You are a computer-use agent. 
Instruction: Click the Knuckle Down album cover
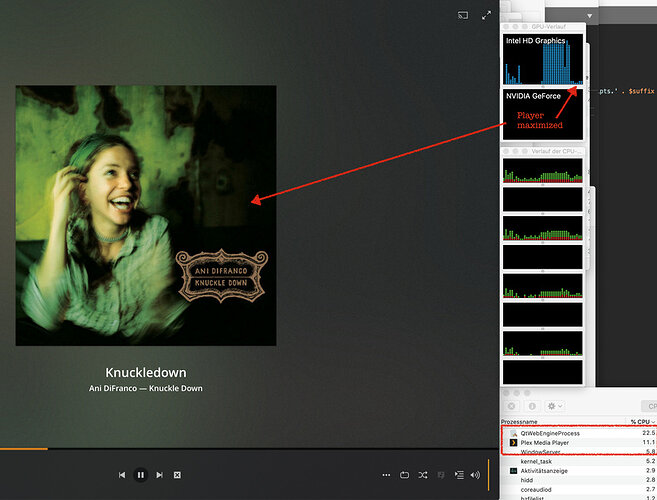click(x=146, y=215)
